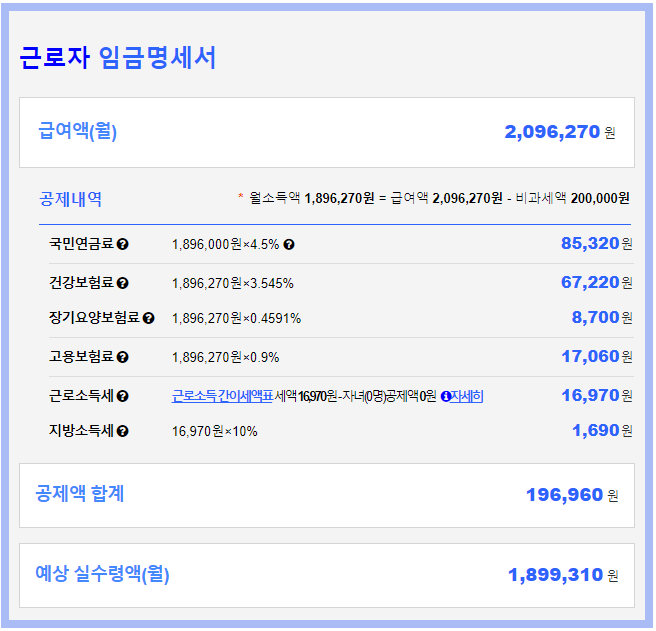The width and height of the screenshot is (656, 631).
Task: Click help icon beside 국민연금료 label
Action: (123, 244)
